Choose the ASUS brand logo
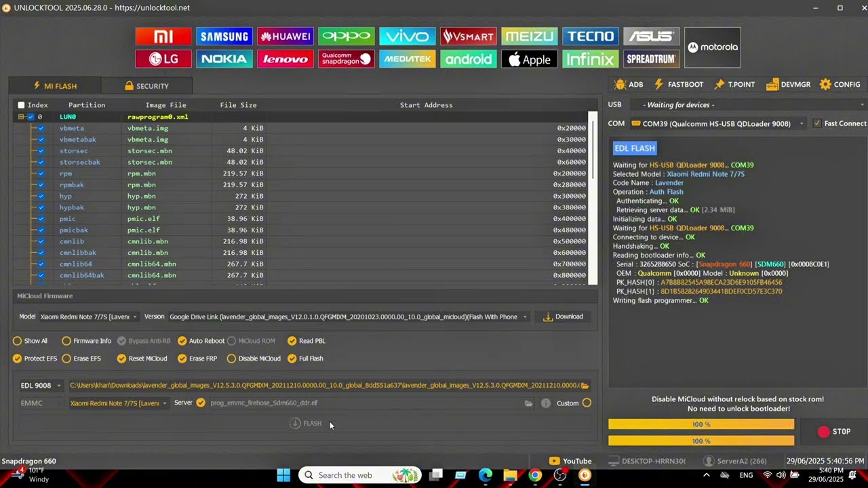 [652, 37]
